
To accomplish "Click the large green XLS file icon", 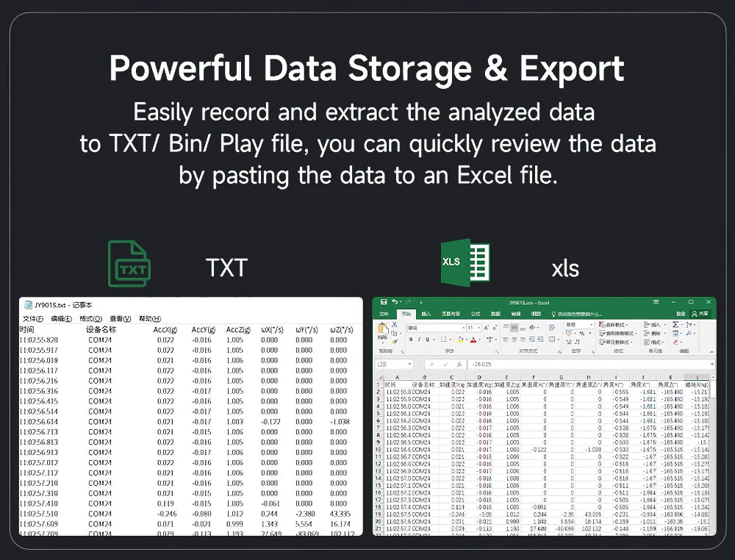I will point(465,263).
